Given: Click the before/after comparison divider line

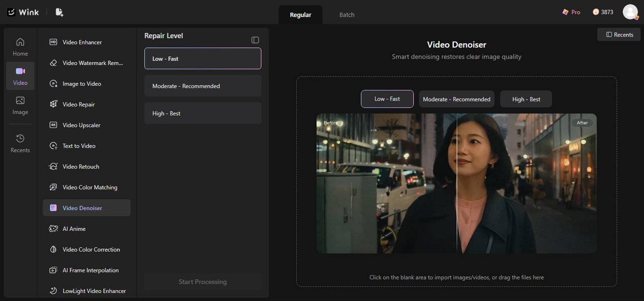Looking at the screenshot, I should (x=457, y=183).
